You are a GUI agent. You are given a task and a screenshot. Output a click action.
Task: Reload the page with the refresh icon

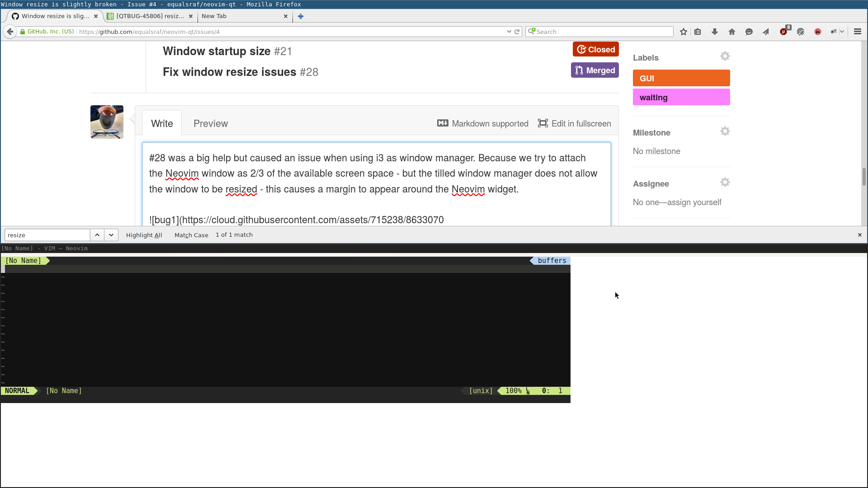517,32
